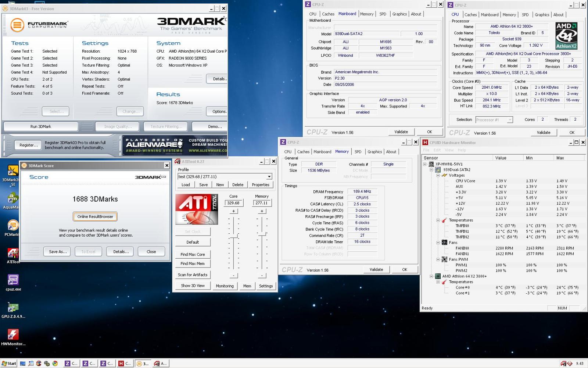Launch Chrome from the quick launch bar

pos(55,364)
